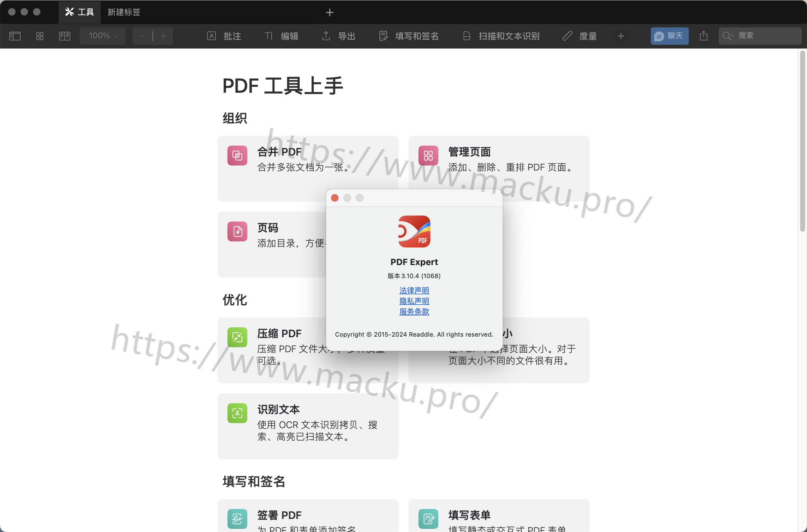Image resolution: width=807 pixels, height=532 pixels.
Task: Click the PDF 工具上手 heading
Action: (283, 86)
